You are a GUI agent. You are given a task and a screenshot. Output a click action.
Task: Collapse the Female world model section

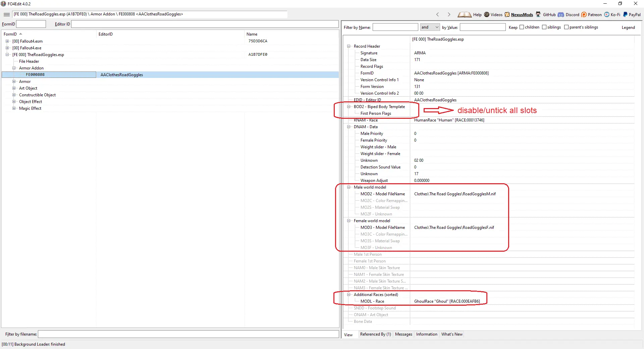[349, 221]
